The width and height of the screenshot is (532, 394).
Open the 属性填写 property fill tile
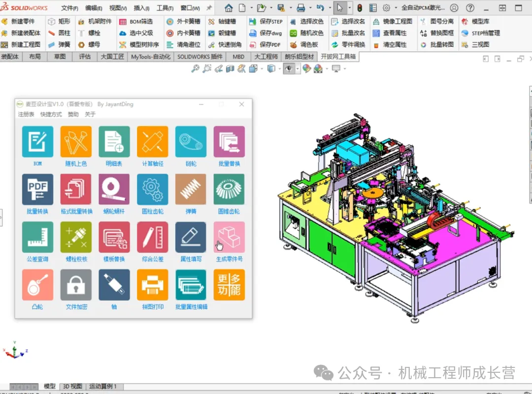(191, 237)
